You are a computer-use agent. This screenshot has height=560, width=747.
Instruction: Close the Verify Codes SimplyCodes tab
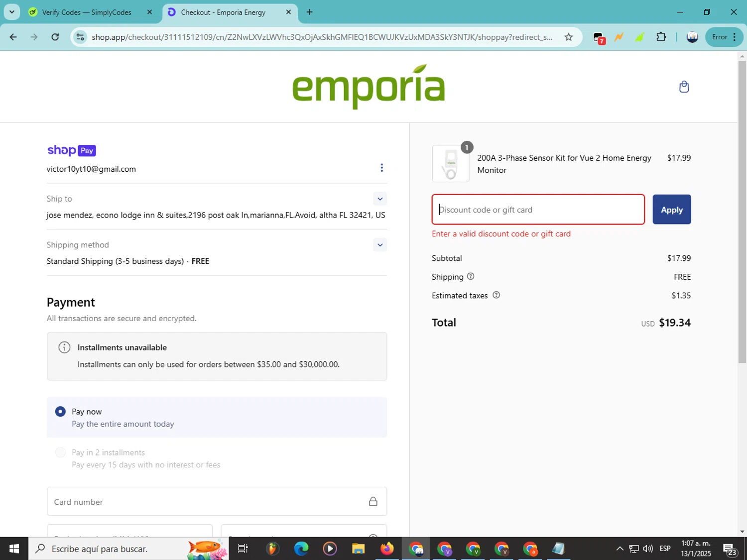click(149, 12)
